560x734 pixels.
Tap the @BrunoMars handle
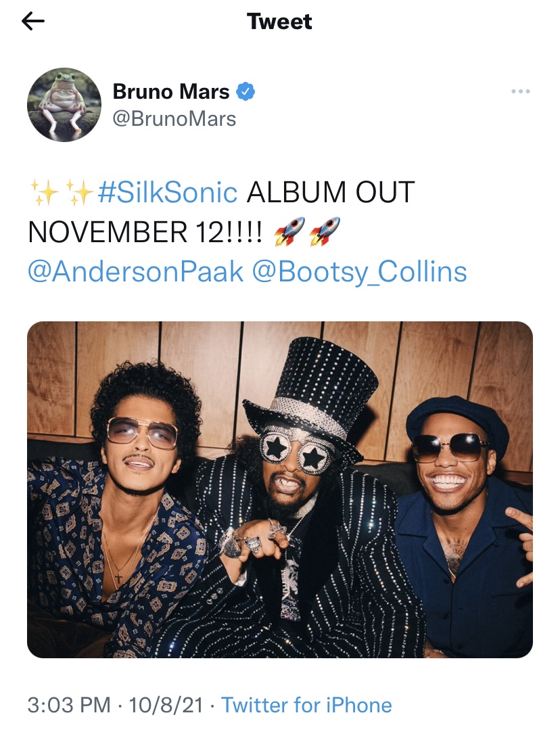[x=174, y=118]
